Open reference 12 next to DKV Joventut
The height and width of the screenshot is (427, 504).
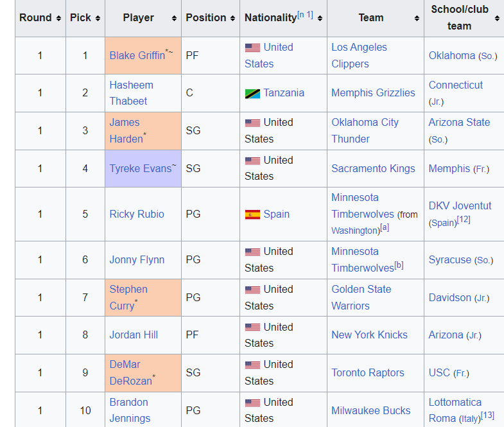tap(464, 220)
